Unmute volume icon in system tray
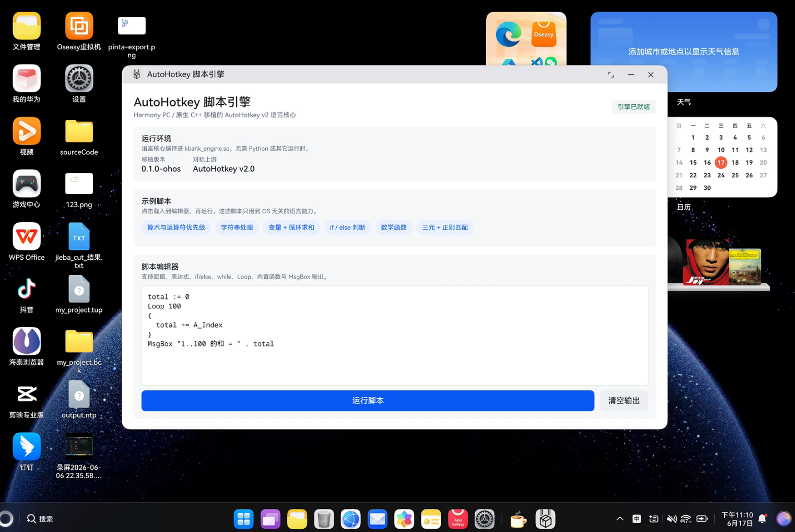Viewport: 795px width, 532px height. [x=671, y=519]
